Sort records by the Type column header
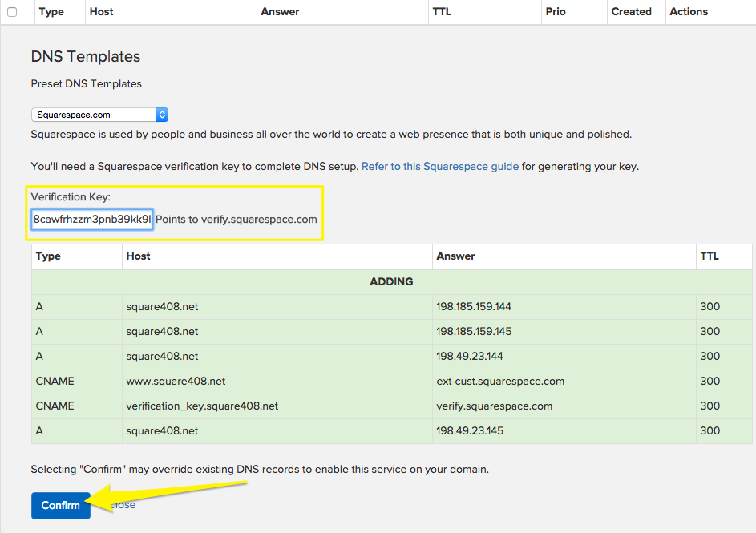 (x=51, y=12)
